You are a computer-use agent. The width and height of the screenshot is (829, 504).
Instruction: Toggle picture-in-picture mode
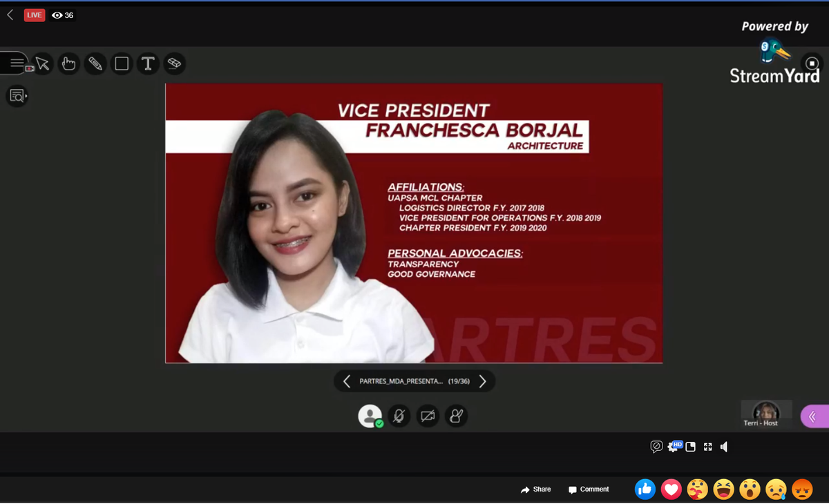pyautogui.click(x=690, y=447)
